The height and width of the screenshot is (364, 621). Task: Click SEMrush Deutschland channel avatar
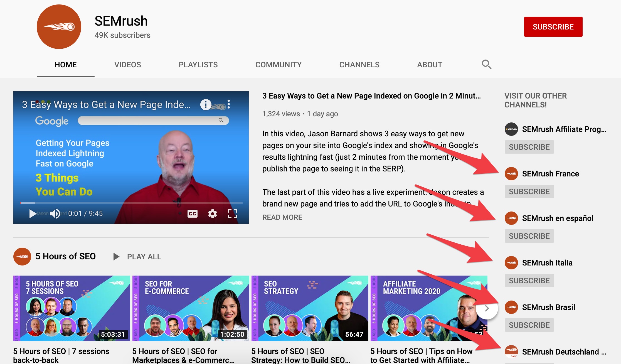click(511, 352)
